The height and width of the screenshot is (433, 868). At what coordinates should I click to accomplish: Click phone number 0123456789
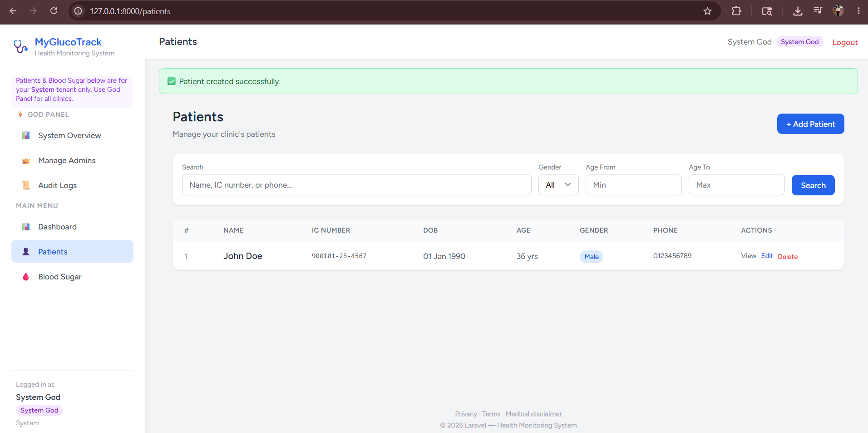[672, 256]
